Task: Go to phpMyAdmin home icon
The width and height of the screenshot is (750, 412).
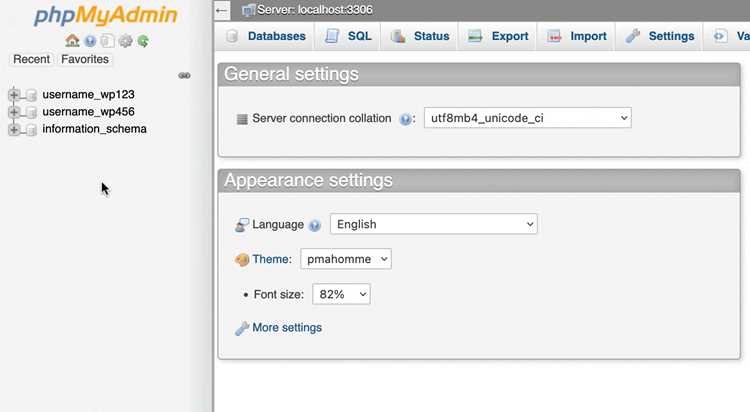Action: 72,41
